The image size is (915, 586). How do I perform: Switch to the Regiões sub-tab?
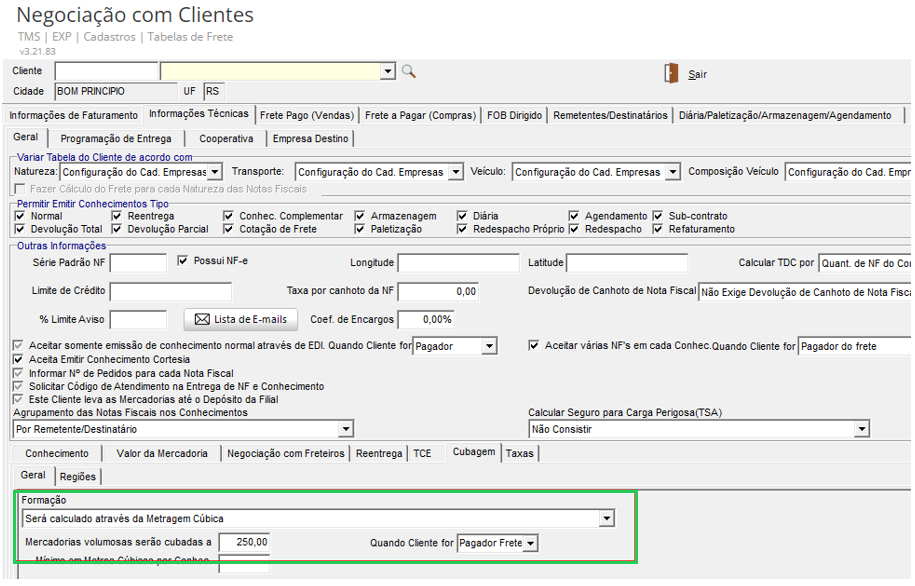[x=78, y=477]
